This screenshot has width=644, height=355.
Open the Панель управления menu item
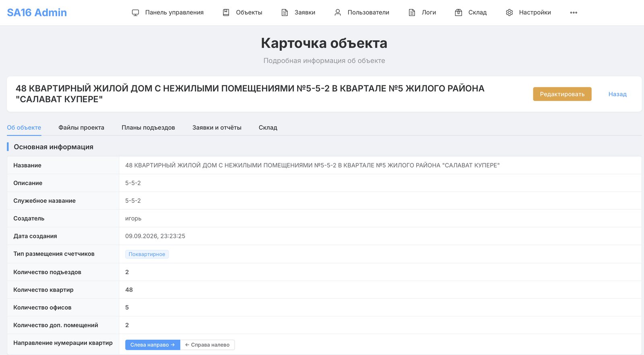point(174,12)
